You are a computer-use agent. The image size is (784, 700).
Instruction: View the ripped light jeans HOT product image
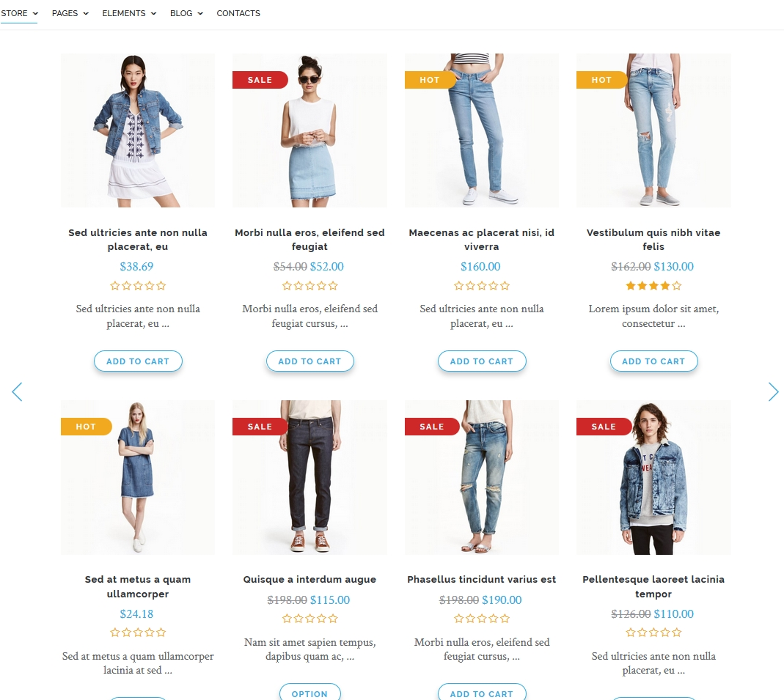click(653, 130)
